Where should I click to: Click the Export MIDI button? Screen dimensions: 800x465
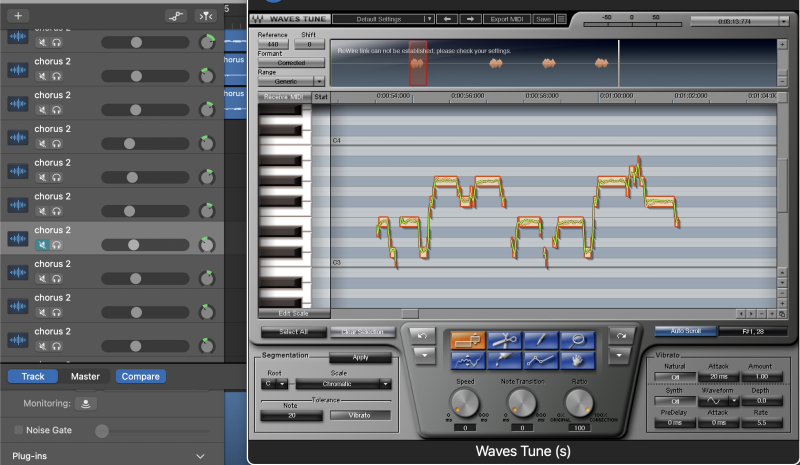click(x=507, y=19)
